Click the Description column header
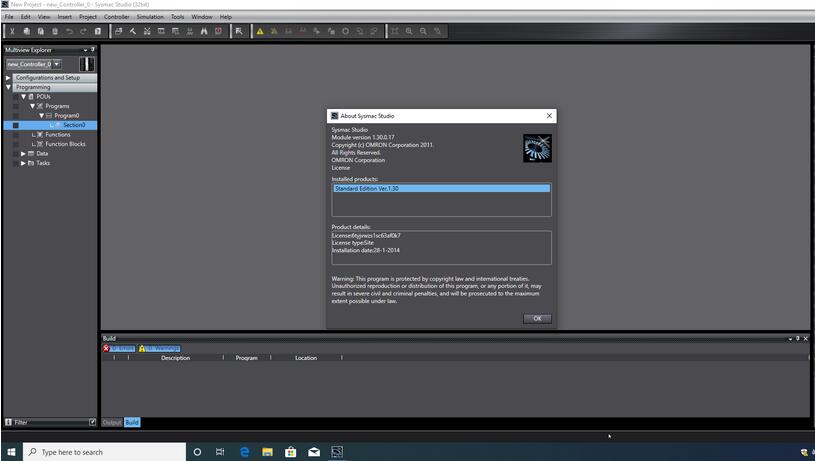The width and height of the screenshot is (815, 461). point(176,358)
